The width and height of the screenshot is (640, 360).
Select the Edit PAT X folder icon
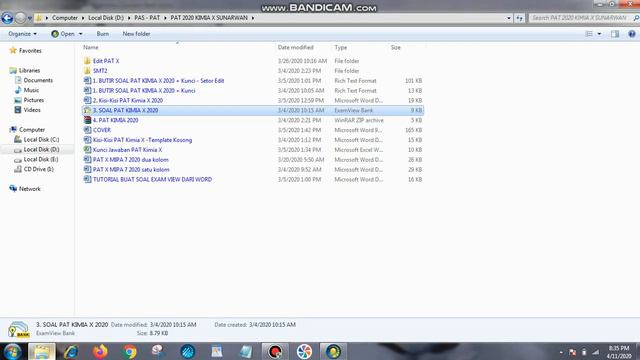[x=87, y=61]
